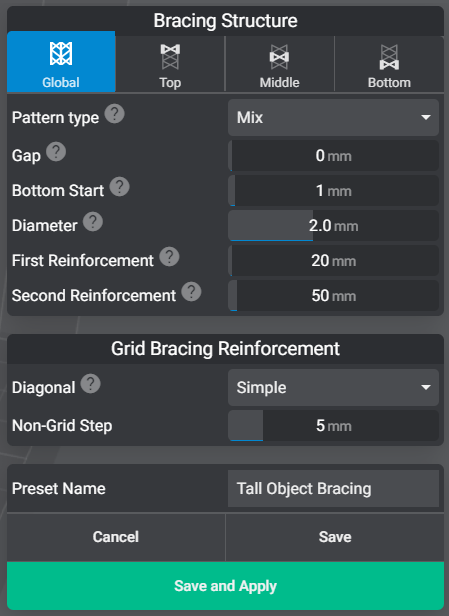View Diameter help question mark
The height and width of the screenshot is (616, 449).
tap(93, 222)
